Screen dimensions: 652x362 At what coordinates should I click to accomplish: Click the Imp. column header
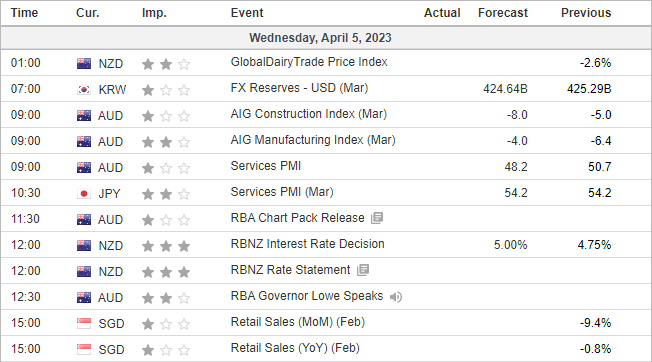coord(154,13)
